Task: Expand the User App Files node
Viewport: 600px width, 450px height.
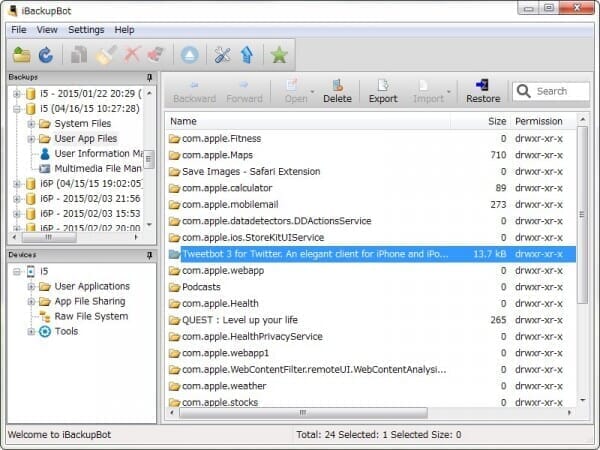Action: 31,139
